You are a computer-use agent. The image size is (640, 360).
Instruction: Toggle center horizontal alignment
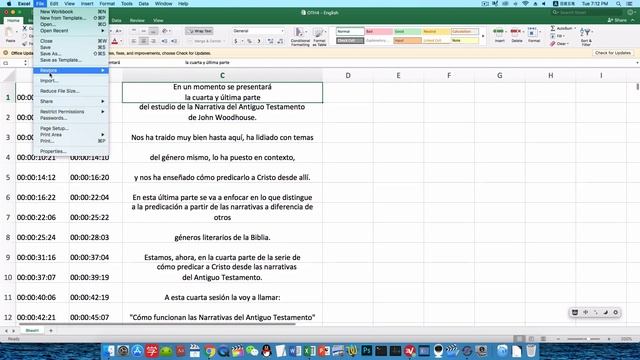pos(143,41)
